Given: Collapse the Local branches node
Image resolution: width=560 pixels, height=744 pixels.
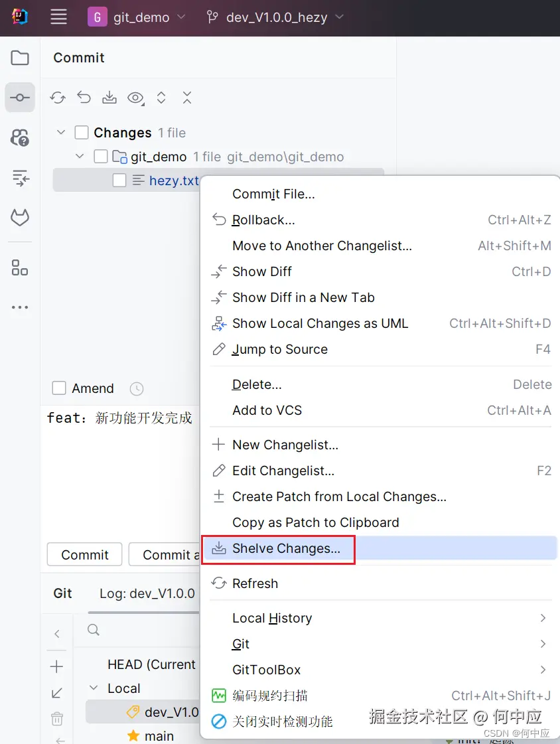Looking at the screenshot, I should [94, 688].
